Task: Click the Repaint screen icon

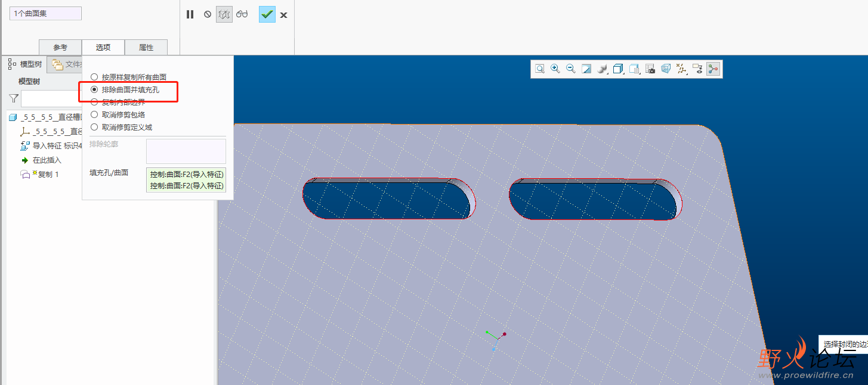Action: pos(586,69)
